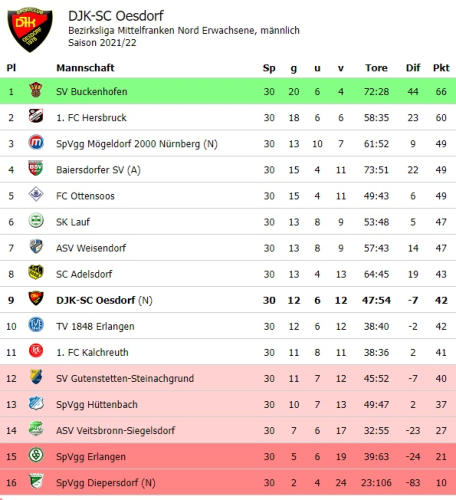The image size is (456, 500).
Task: Click the Tore column header
Action: click(376, 68)
